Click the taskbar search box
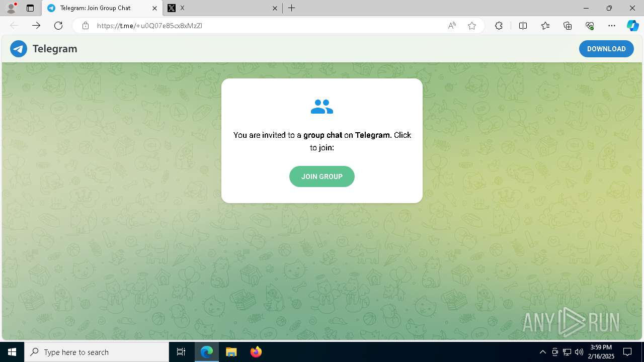 pyautogui.click(x=97, y=352)
